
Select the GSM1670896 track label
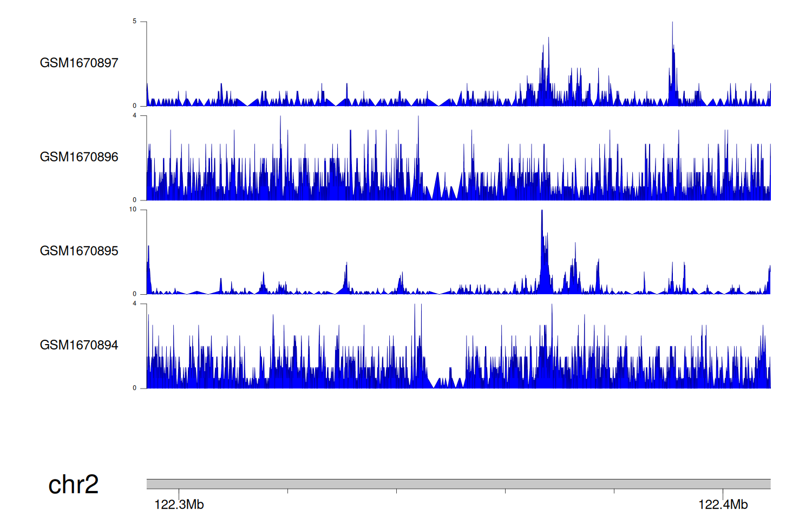click(x=79, y=157)
